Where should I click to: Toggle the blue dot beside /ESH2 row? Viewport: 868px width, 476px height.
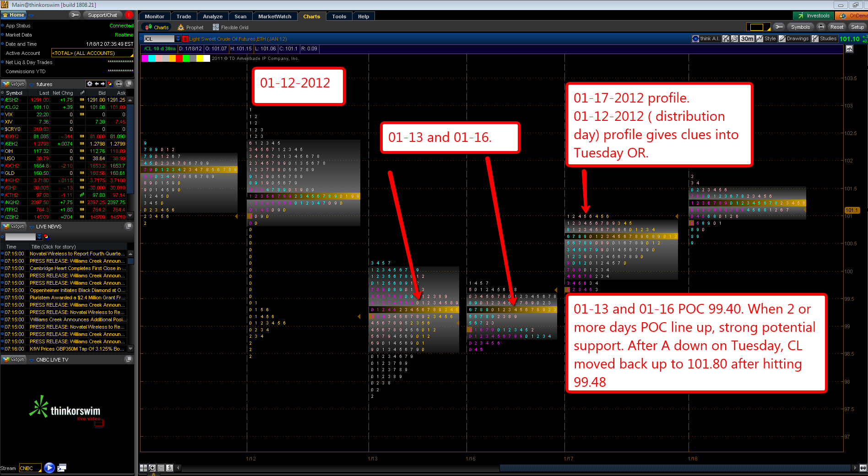[x=2, y=100]
